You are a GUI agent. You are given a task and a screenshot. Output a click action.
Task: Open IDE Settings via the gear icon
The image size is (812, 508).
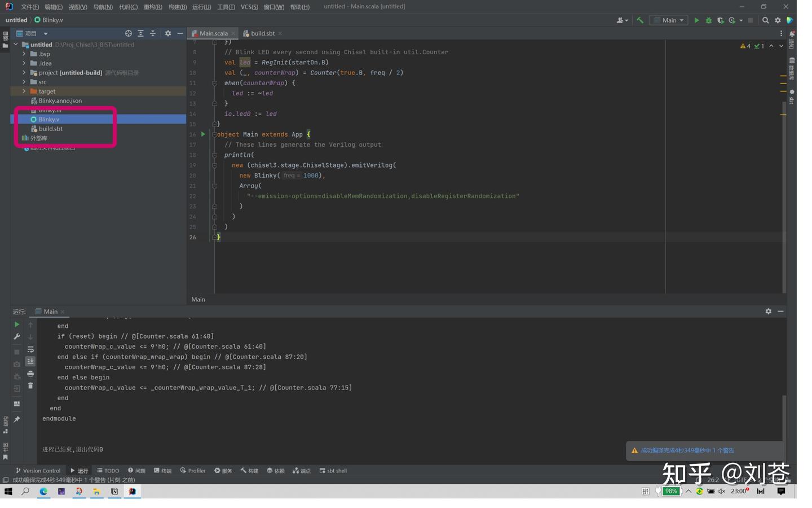pos(778,20)
